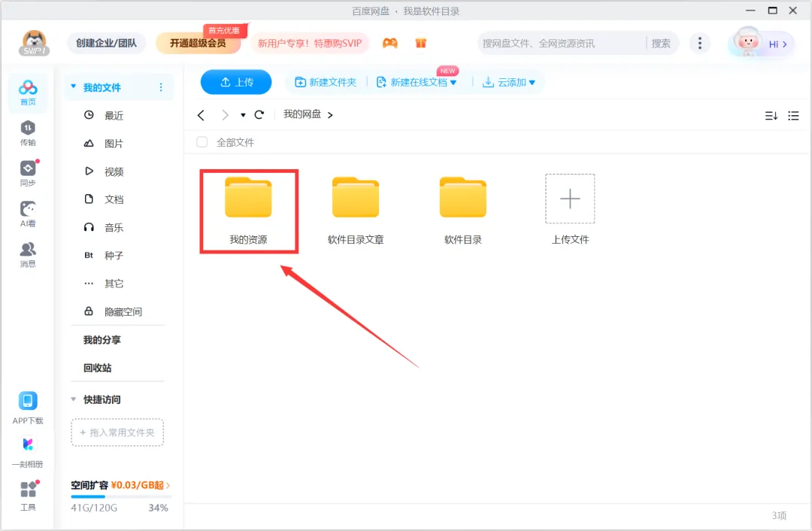Open 我的文件 vertical dots options
812x531 pixels.
coord(161,87)
